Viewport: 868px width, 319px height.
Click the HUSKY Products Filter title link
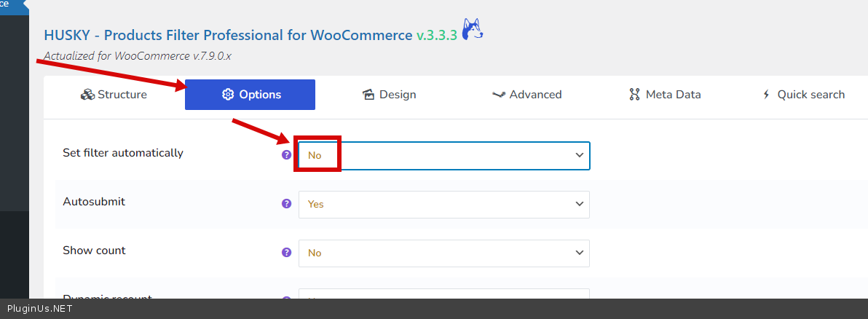coord(228,35)
